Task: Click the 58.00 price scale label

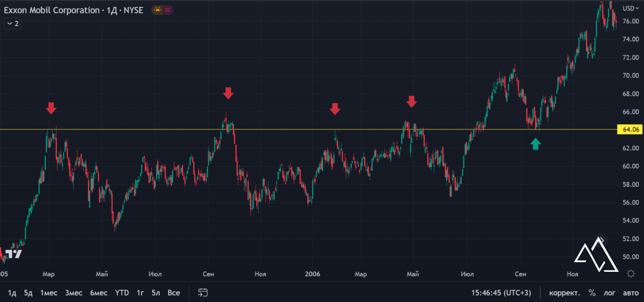Action: point(631,184)
